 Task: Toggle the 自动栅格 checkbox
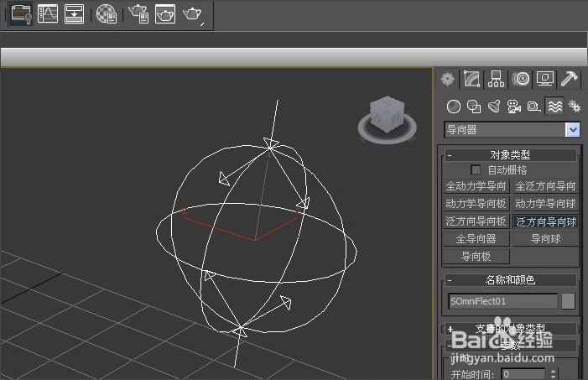pyautogui.click(x=476, y=170)
